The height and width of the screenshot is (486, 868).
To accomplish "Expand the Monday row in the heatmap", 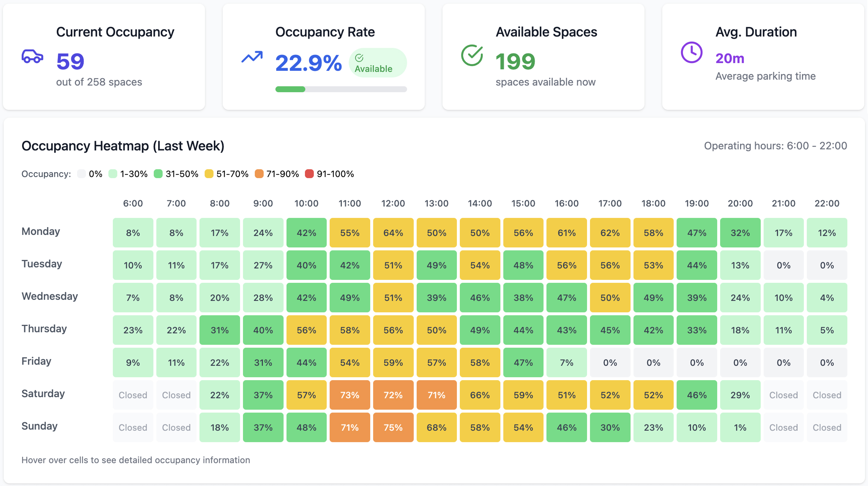I will tap(41, 231).
